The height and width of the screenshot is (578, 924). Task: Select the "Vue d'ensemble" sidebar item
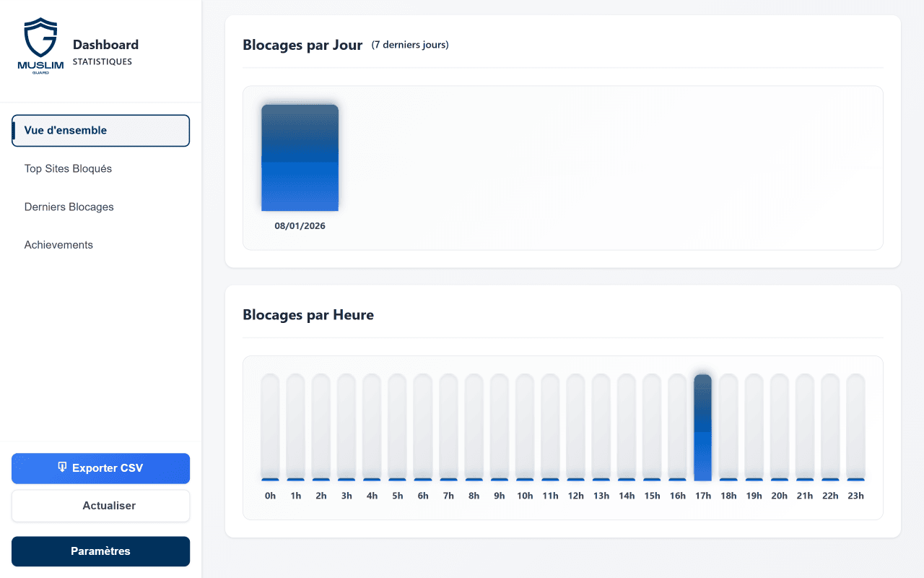100,130
